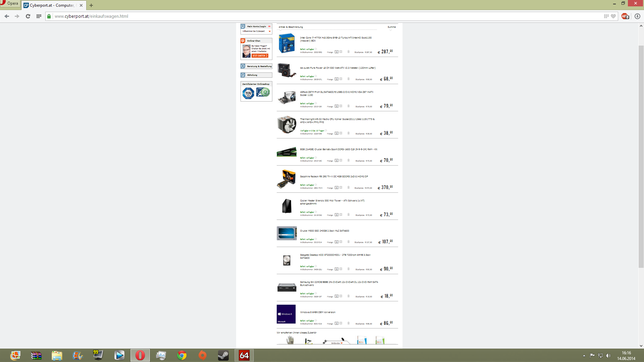Open Opera downloads icon in toolbar
This screenshot has width=644, height=362.
[x=637, y=16]
